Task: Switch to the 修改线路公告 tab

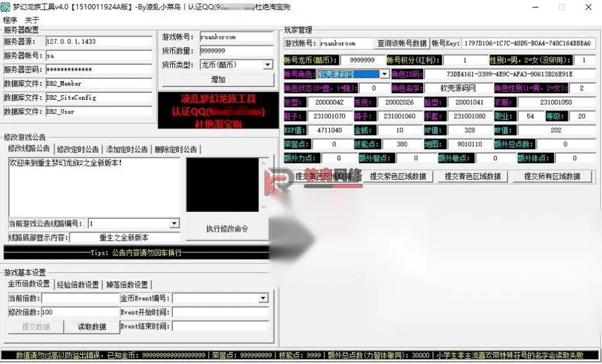Action: click(x=29, y=149)
